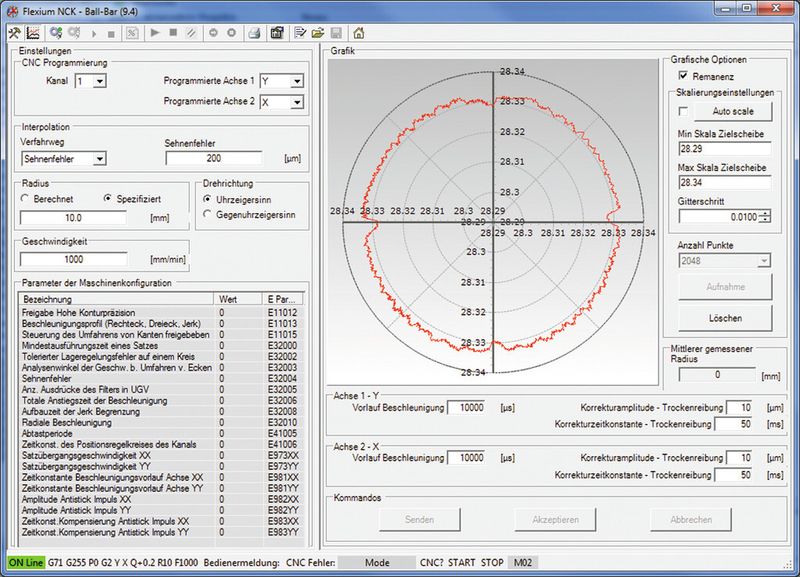Click the edit note with pencil icon
This screenshot has height=577, width=800.
click(x=301, y=33)
